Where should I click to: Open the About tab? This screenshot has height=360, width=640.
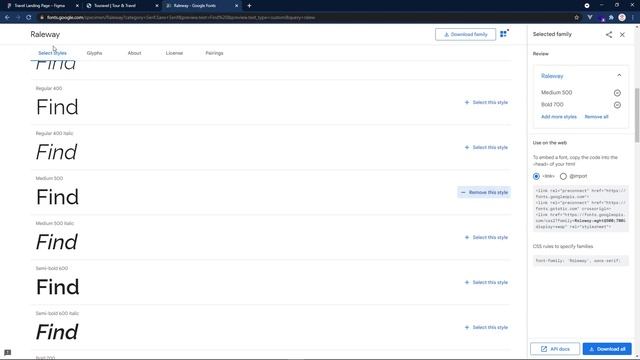pos(134,53)
